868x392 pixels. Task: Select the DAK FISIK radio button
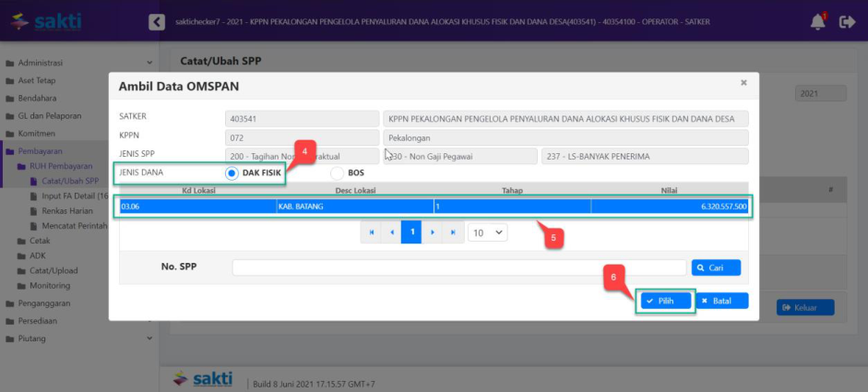point(232,172)
